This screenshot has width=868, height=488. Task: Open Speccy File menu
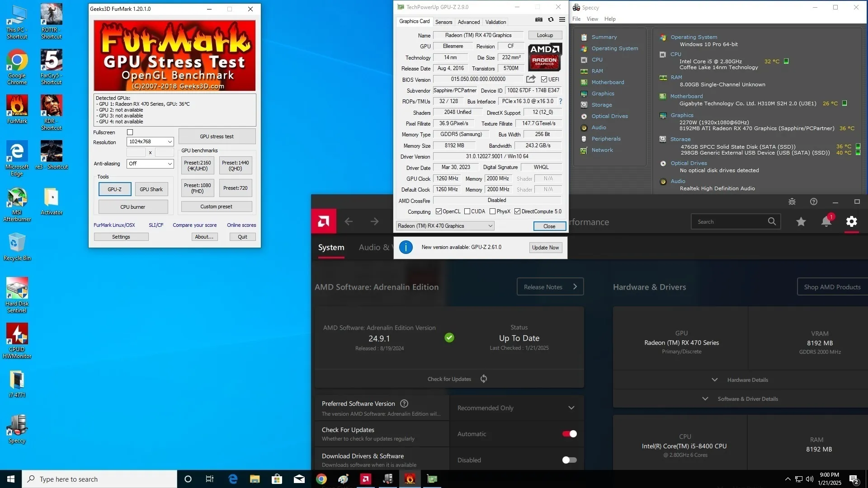tap(576, 19)
